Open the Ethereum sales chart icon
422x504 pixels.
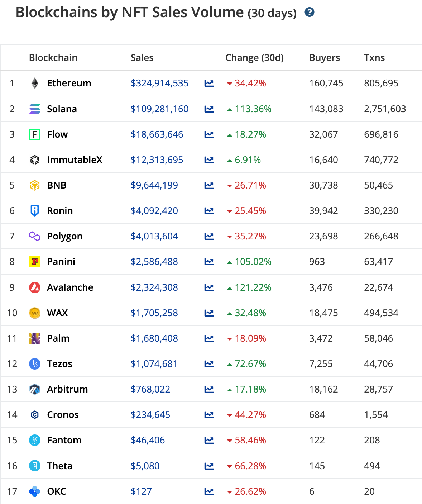[x=209, y=83]
